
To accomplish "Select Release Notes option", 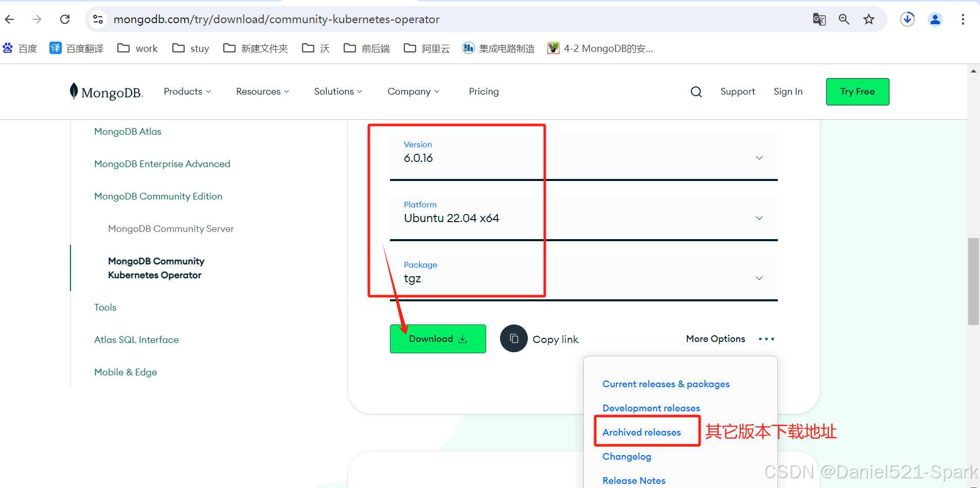I will coord(634,481).
